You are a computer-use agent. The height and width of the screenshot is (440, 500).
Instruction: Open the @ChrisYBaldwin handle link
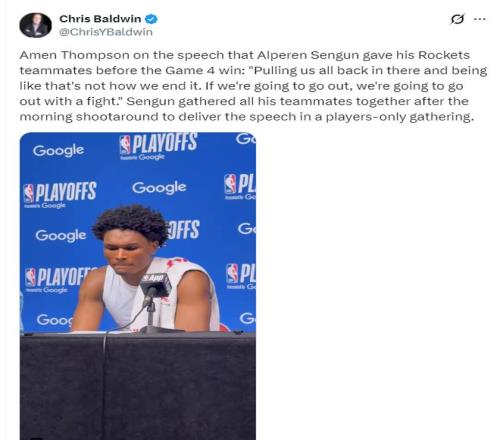pyautogui.click(x=106, y=32)
